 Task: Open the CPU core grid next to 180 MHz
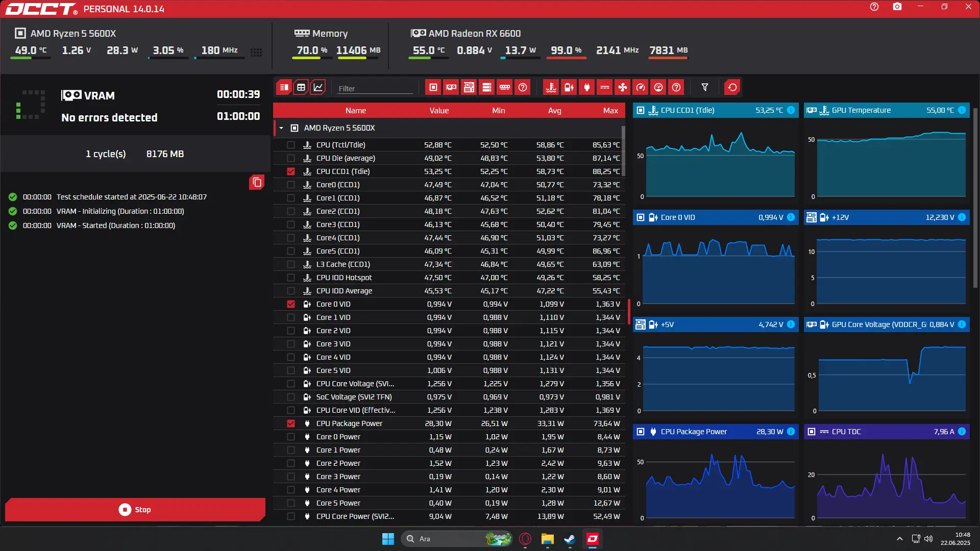pos(256,52)
